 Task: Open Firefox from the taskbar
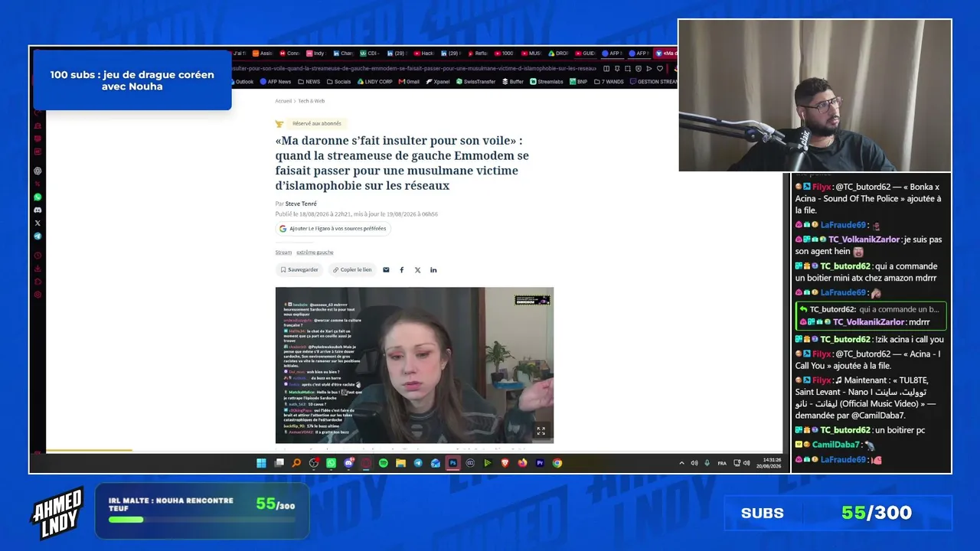pos(523,463)
